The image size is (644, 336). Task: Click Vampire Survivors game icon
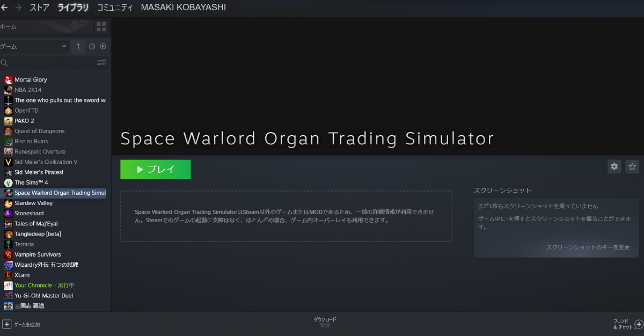tap(9, 254)
